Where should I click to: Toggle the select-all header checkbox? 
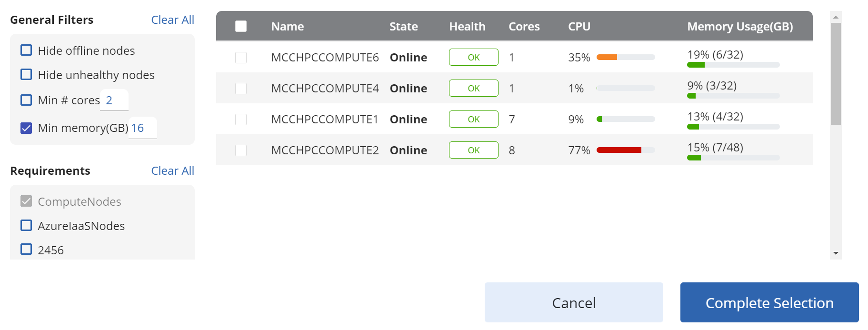click(x=241, y=26)
